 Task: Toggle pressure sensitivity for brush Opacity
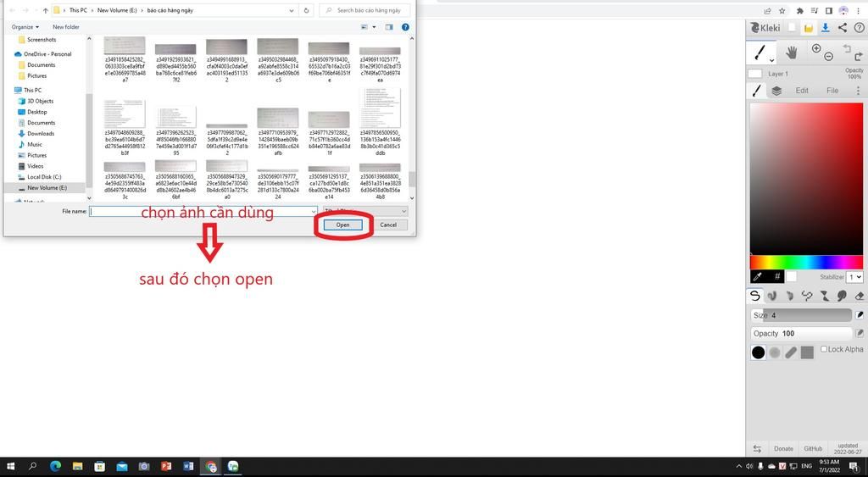tap(860, 333)
